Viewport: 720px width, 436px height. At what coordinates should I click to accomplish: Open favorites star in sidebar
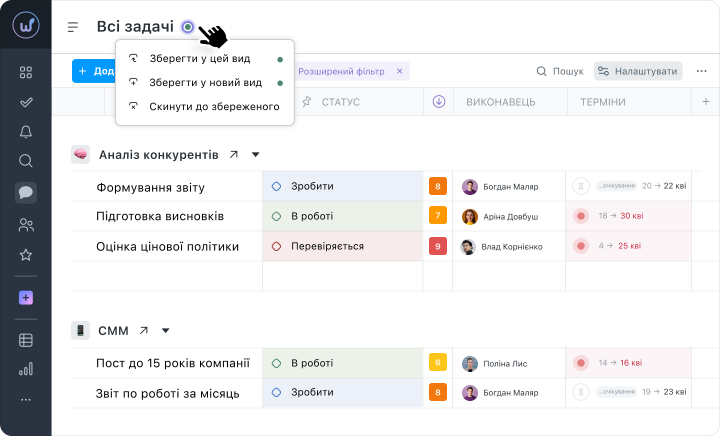point(26,255)
